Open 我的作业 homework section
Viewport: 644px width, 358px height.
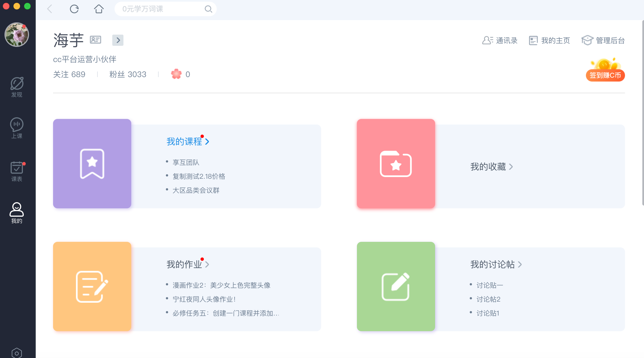point(184,264)
